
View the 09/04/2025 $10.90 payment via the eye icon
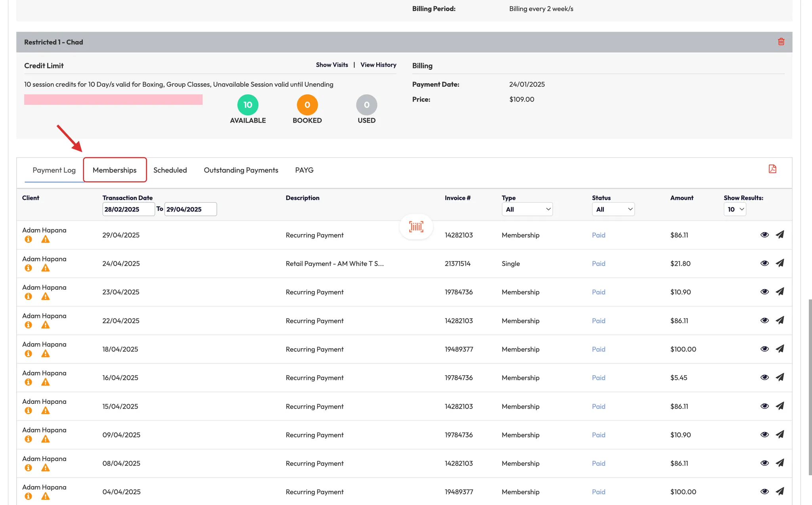pos(764,434)
